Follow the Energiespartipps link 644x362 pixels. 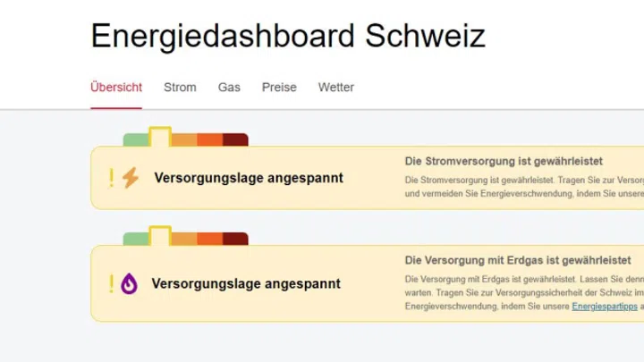(605, 307)
